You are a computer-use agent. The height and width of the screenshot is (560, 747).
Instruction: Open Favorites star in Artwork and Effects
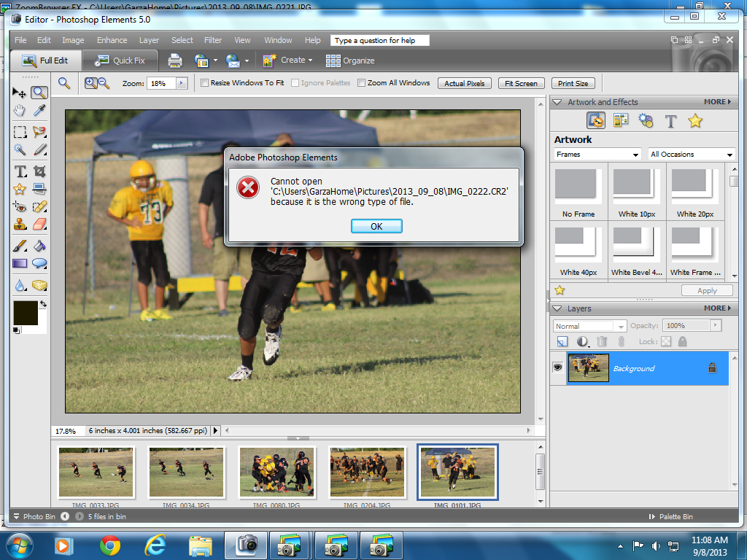pos(694,121)
